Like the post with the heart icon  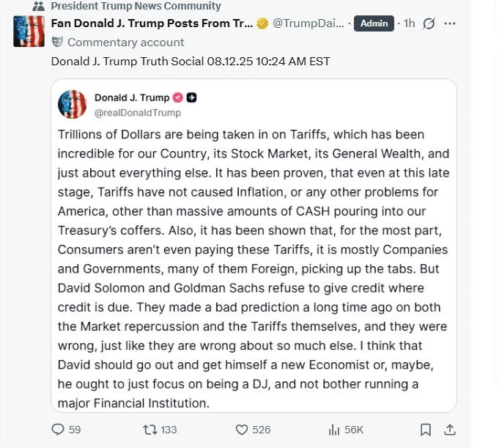(243, 429)
